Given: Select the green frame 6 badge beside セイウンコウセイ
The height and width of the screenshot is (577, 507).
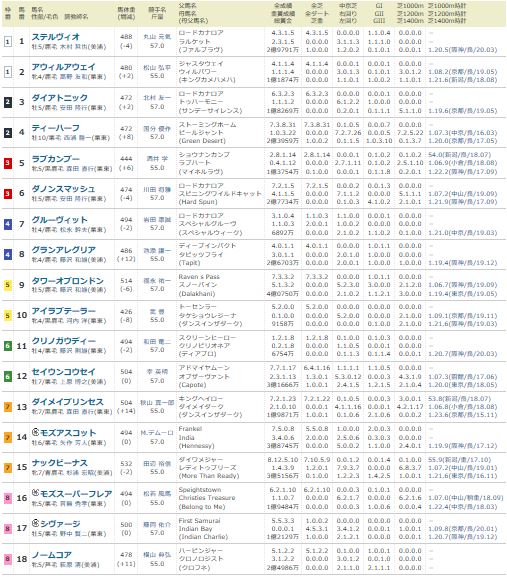Looking at the screenshot, I should [x=7, y=376].
